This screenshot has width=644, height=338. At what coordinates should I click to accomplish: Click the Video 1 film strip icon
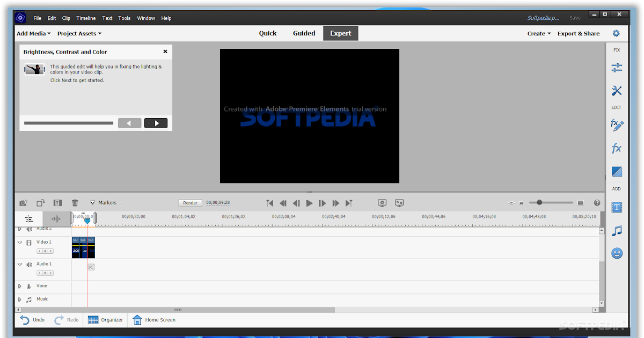(x=29, y=243)
